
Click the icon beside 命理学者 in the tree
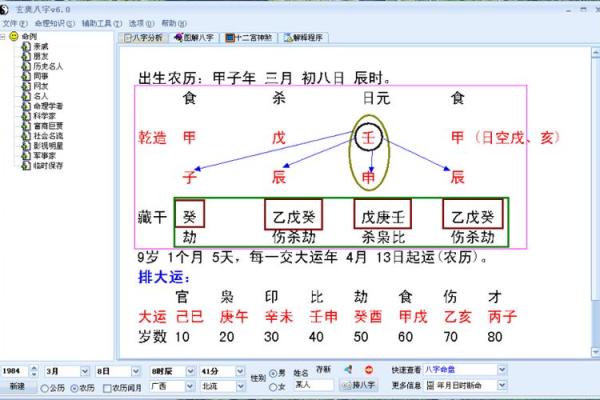[x=26, y=106]
